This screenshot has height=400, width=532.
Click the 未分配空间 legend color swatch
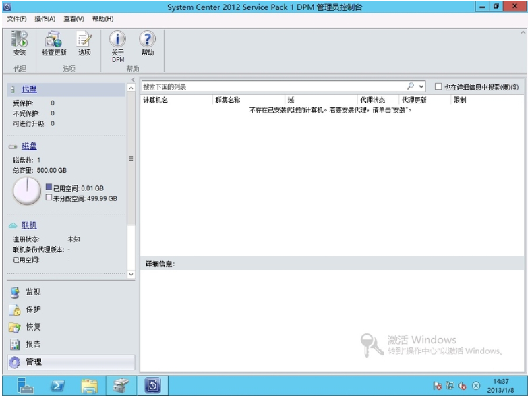click(x=49, y=197)
